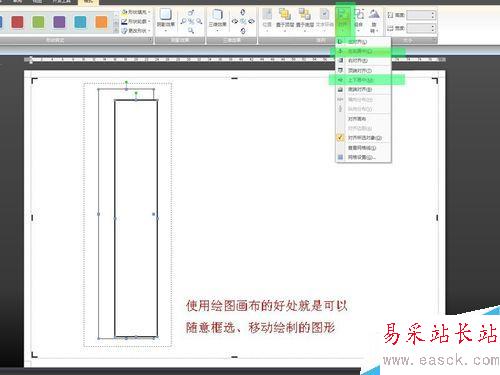Open the Shape Outline dropdown
The image size is (500, 375).
coord(136,22)
